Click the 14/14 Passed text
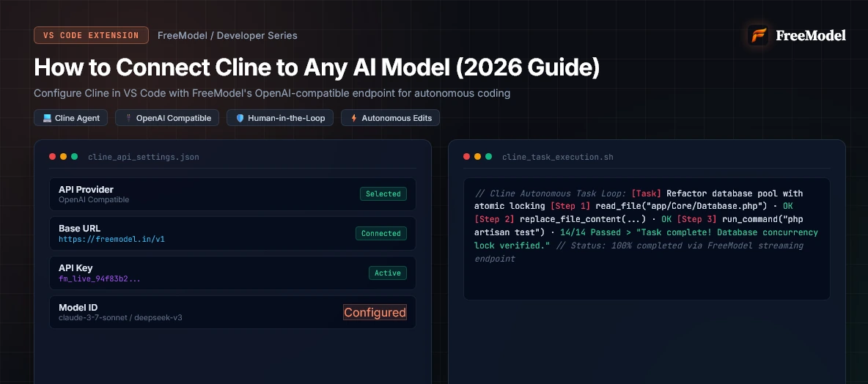This screenshot has width=868, height=384. coord(590,233)
